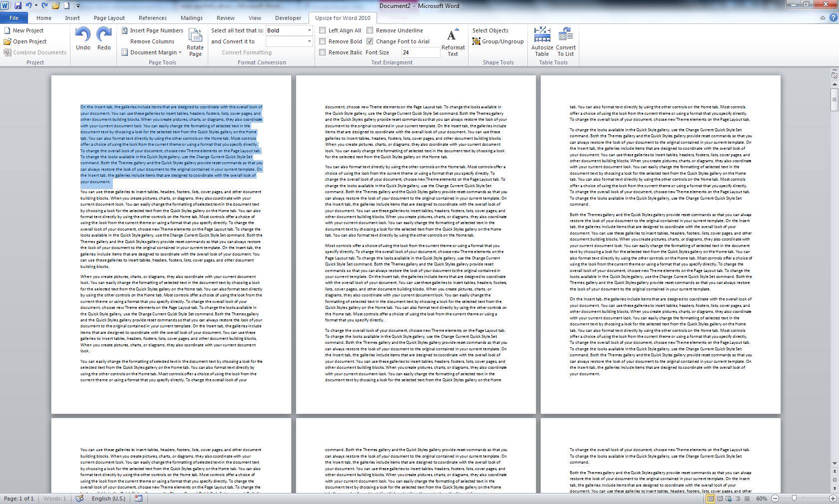Click the zoom out minus button
Image resolution: width=839 pixels, height=504 pixels.
pyautogui.click(x=775, y=499)
